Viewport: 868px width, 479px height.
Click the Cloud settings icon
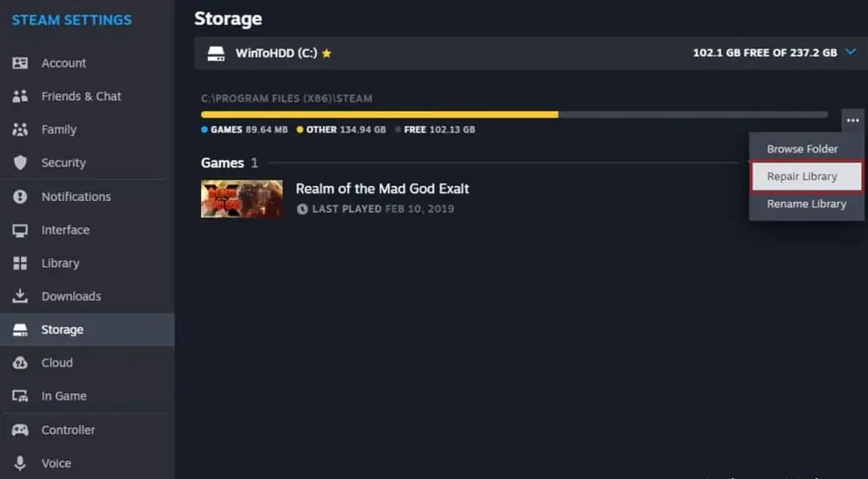pyautogui.click(x=20, y=363)
